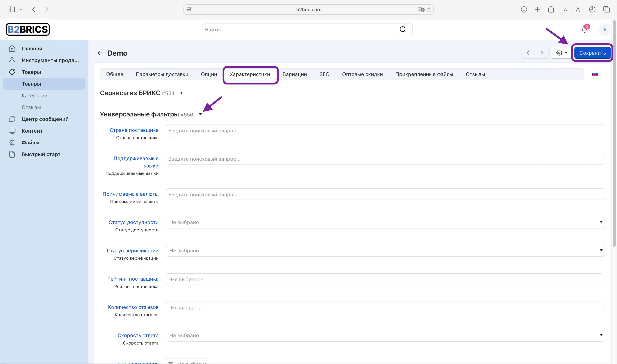Click the b2brics.pro address bar

[x=308, y=10]
